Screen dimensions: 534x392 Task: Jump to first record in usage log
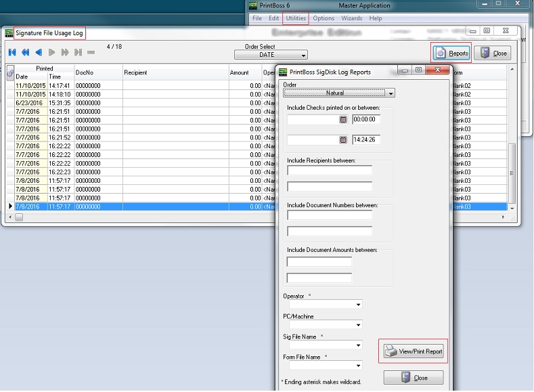coord(12,52)
